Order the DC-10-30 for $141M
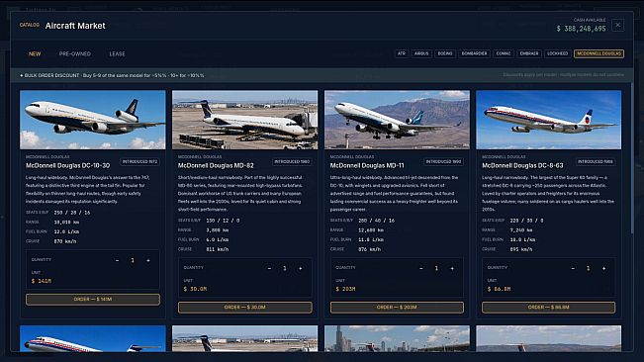 coord(93,300)
